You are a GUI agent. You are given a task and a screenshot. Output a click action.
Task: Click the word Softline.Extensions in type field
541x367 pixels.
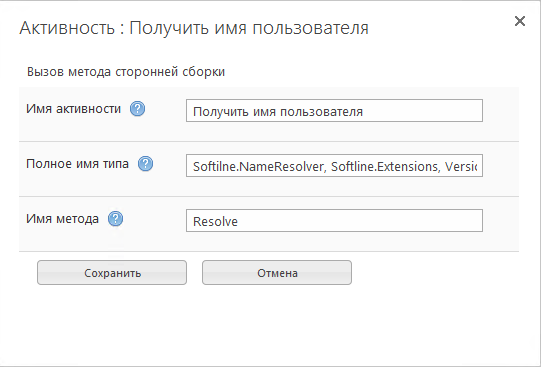pyautogui.click(x=385, y=167)
